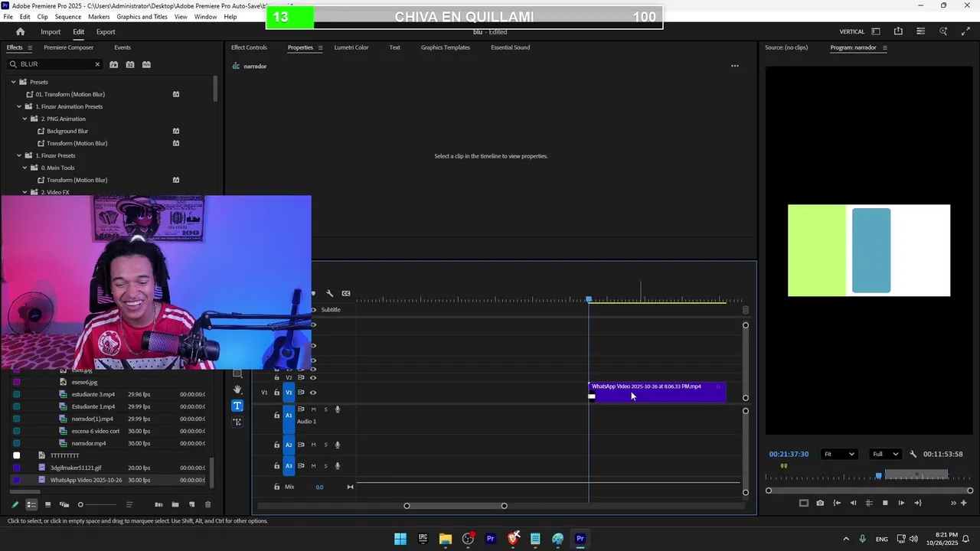The width and height of the screenshot is (980, 551).
Task: Open the Fit zoom level dropdown
Action: [x=839, y=454]
